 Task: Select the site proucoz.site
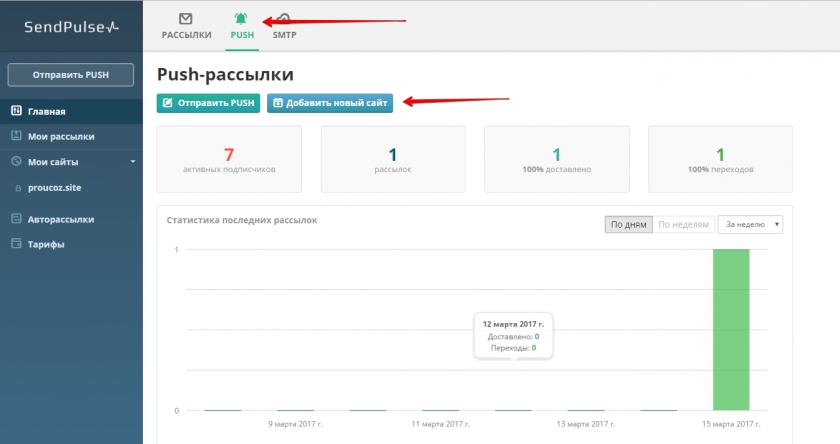point(55,188)
